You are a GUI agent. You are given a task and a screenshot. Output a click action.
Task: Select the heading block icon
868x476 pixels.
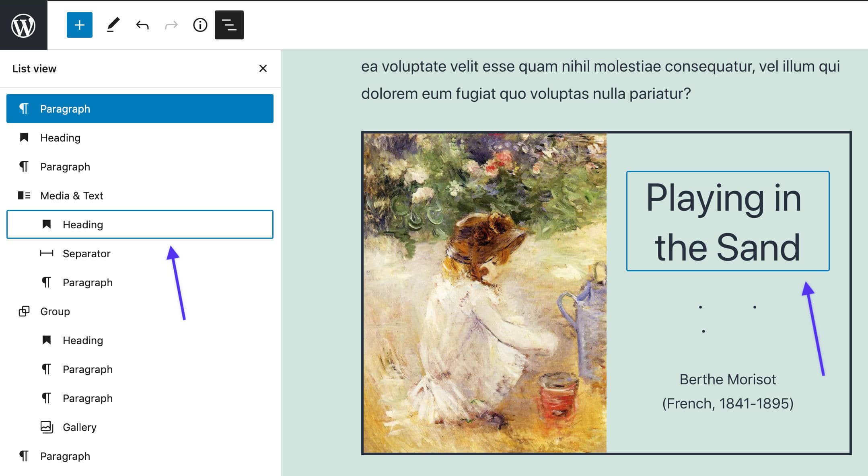[47, 224]
